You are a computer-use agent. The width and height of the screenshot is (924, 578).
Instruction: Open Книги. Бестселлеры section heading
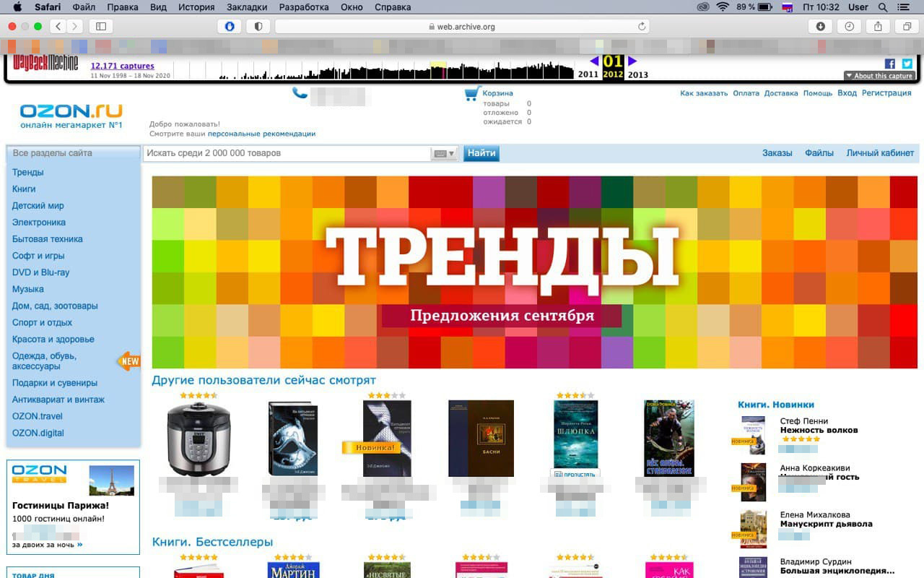212,542
